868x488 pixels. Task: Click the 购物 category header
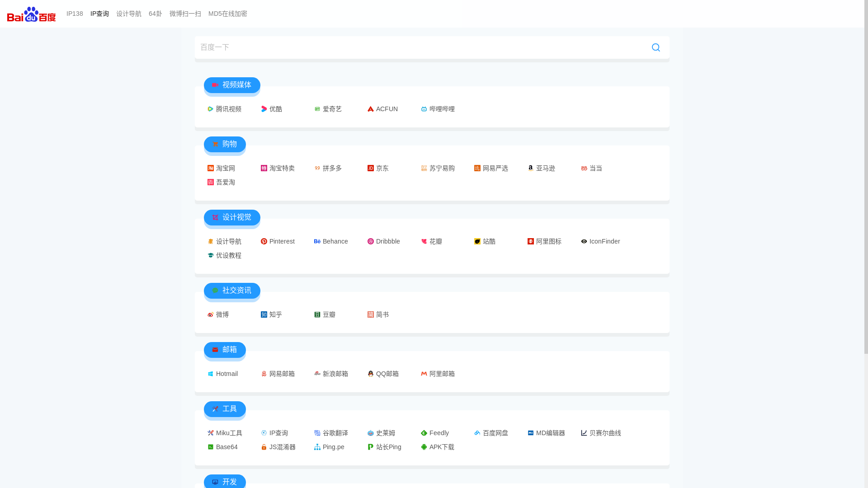click(x=225, y=144)
